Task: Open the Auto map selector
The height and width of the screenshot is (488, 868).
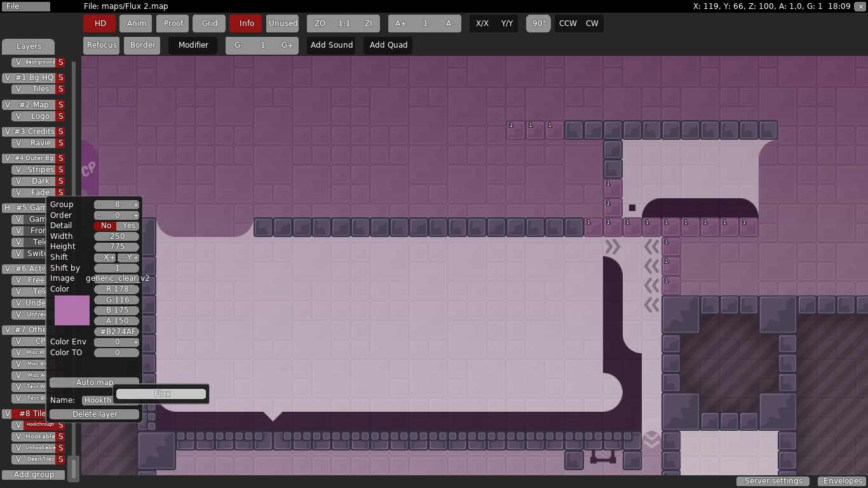Action: (x=94, y=383)
